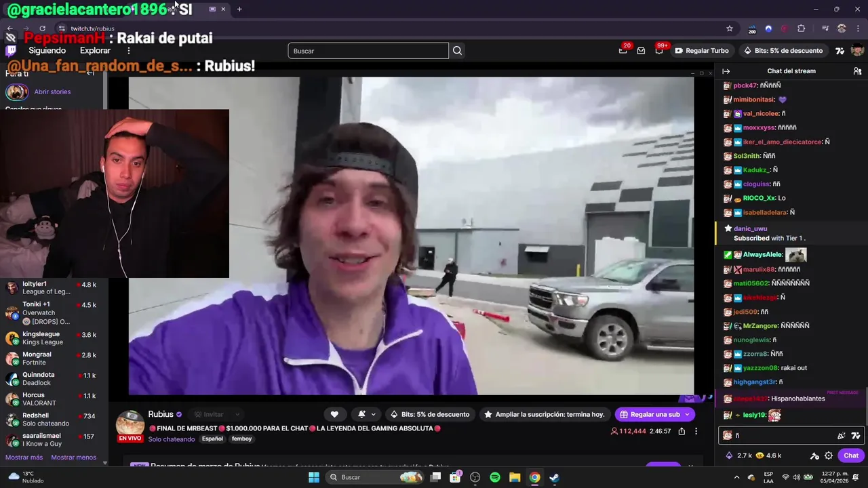868x488 pixels.
Task: Show hidden system tray icons chevron
Action: pyautogui.click(x=736, y=477)
